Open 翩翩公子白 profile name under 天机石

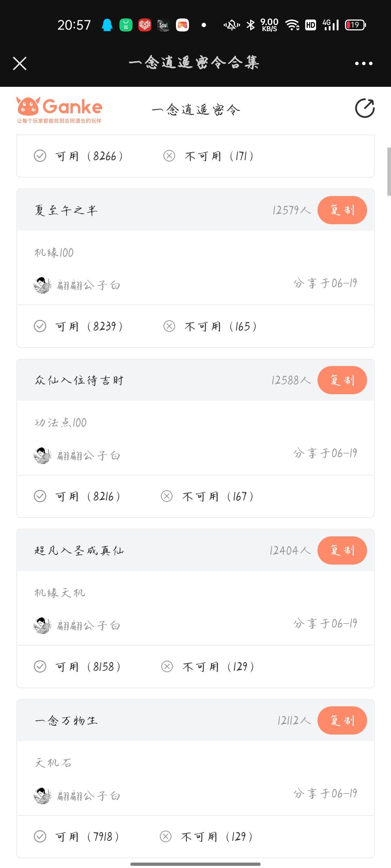coord(89,796)
